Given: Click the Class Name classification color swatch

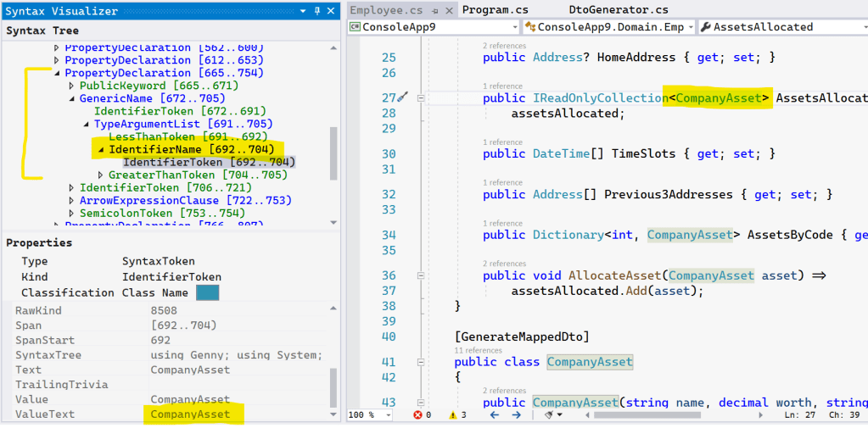Looking at the screenshot, I should 207,292.
